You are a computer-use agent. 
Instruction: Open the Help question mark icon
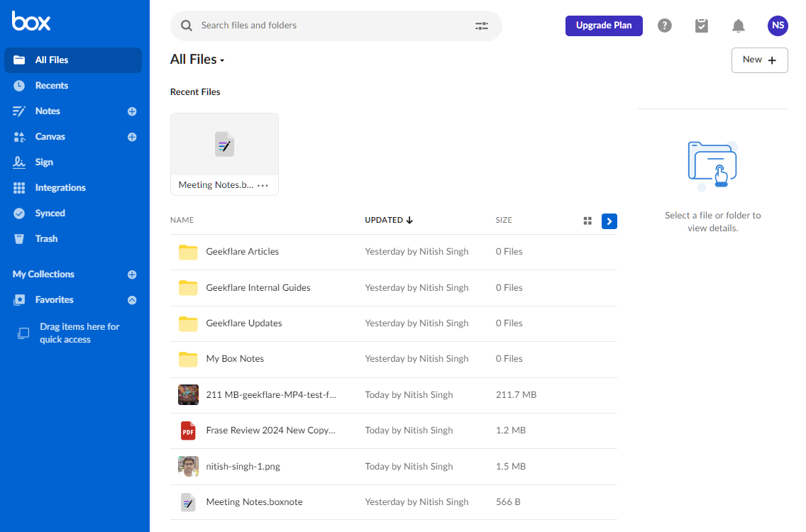coord(665,26)
